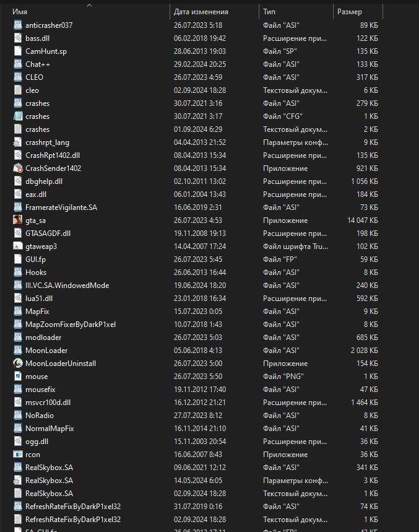Select the modloader file name
Screen dimensions: 419x532
click(42, 338)
